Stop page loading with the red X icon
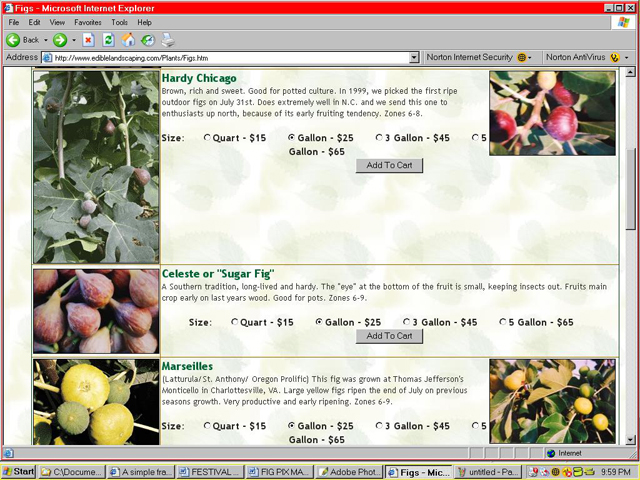This screenshot has width=640, height=480. [x=88, y=40]
